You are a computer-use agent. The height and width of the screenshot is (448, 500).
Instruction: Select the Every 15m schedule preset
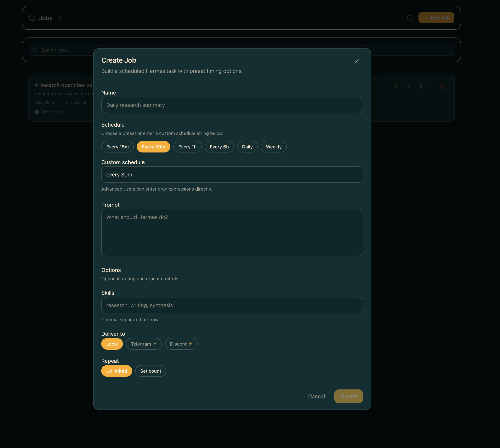117,147
